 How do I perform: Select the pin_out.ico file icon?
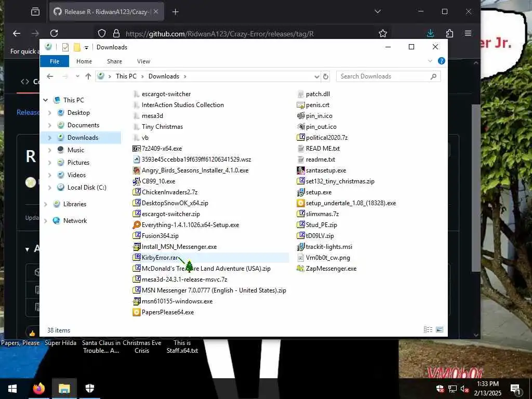pos(301,127)
